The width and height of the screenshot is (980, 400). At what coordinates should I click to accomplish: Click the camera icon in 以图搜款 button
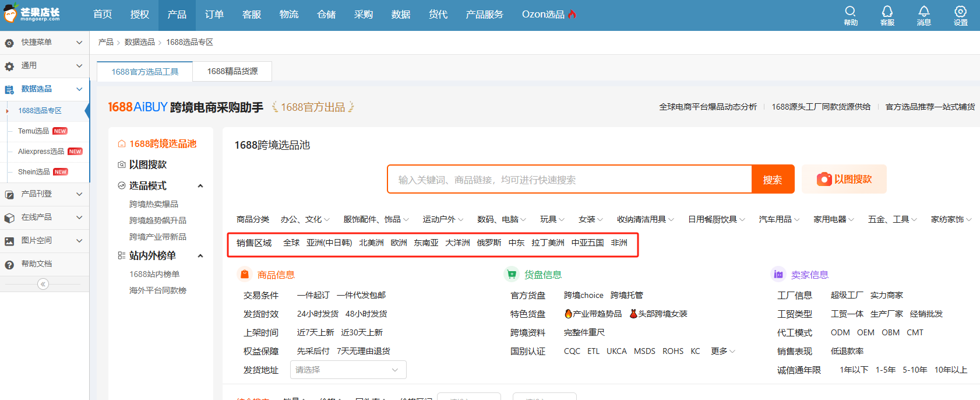[x=824, y=179]
